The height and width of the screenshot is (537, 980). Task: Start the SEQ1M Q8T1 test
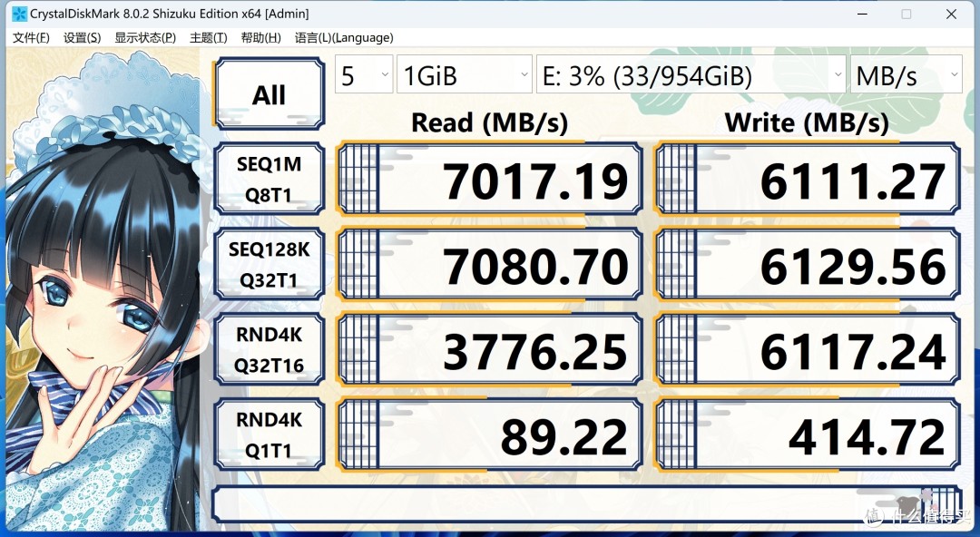[x=269, y=179]
